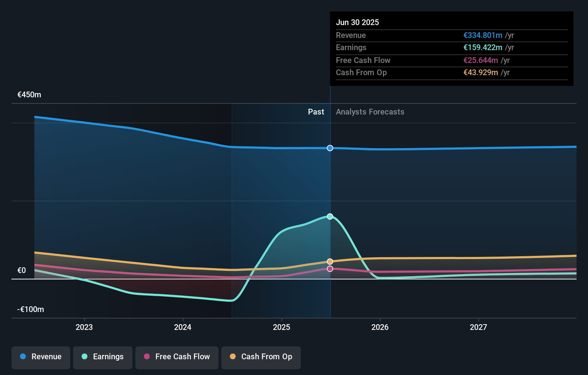Hide the Cash From Op line via its legend
The image size is (588, 375).
(261, 357)
